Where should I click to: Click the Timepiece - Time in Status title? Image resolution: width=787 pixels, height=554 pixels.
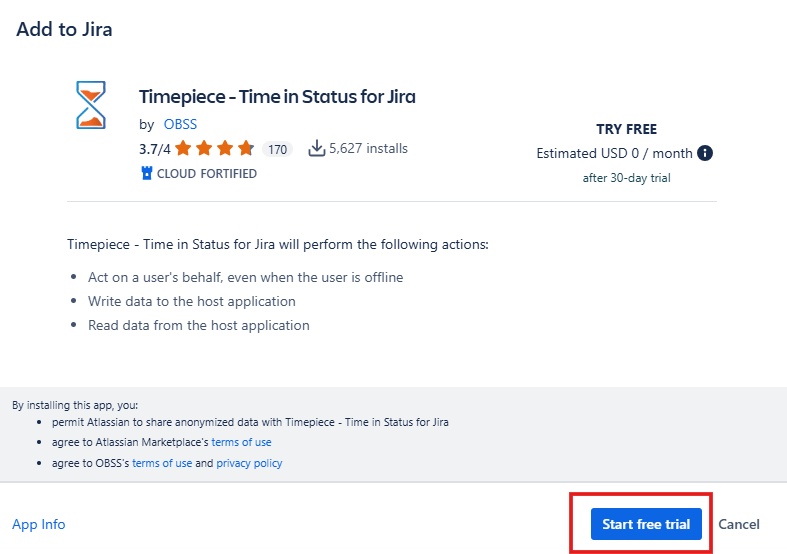(277, 97)
